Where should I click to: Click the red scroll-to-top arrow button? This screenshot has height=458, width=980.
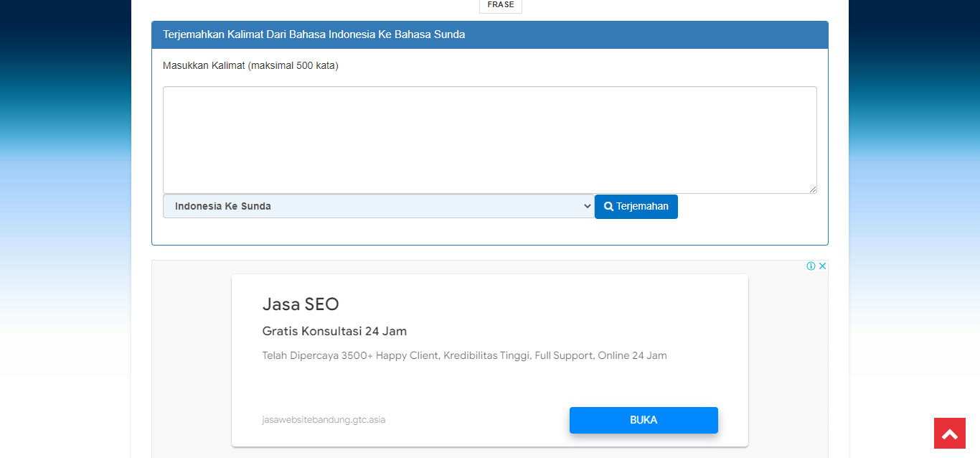point(949,434)
